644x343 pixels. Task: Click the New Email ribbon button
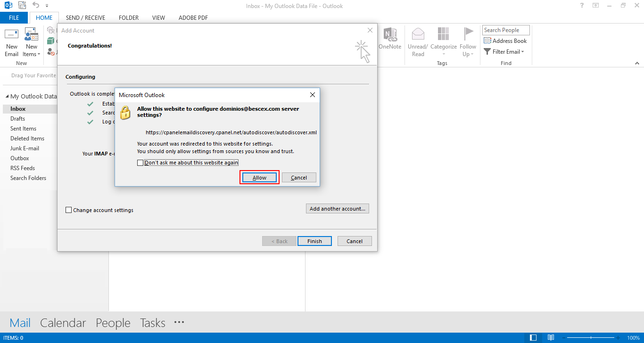tap(12, 42)
